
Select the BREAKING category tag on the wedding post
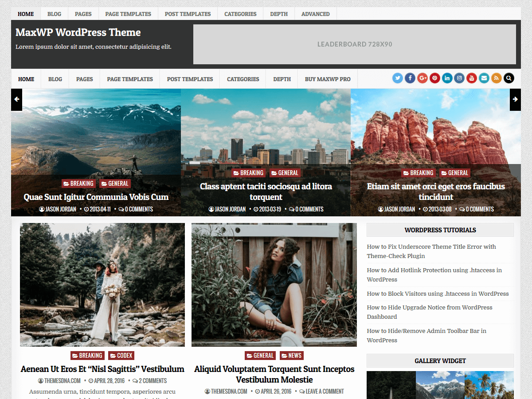click(87, 355)
